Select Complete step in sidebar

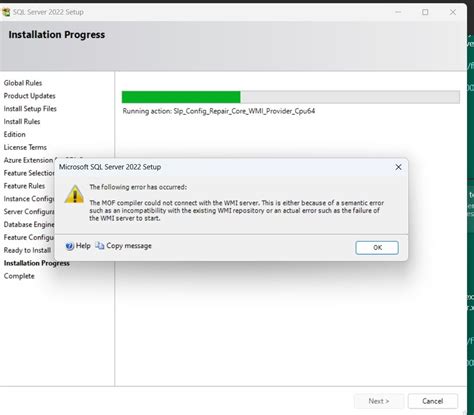click(x=19, y=276)
